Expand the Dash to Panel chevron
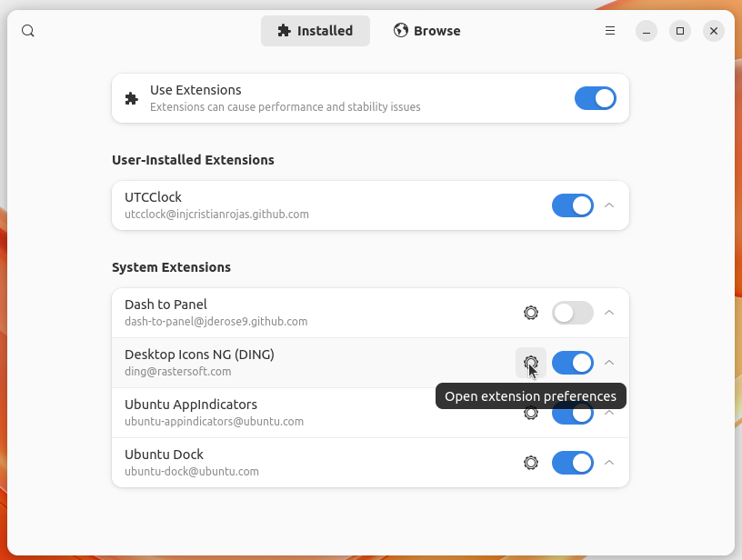 coord(609,313)
